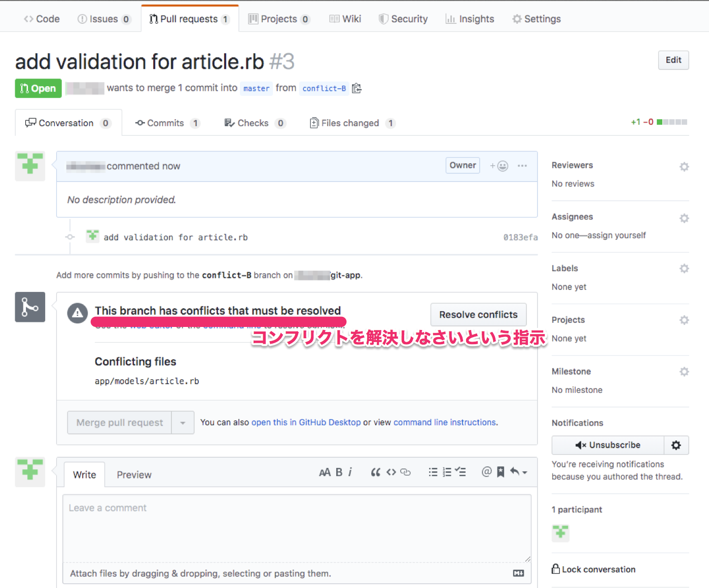Screen dimensions: 709x588
Task: Select the bold formatting icon
Action: (338, 472)
